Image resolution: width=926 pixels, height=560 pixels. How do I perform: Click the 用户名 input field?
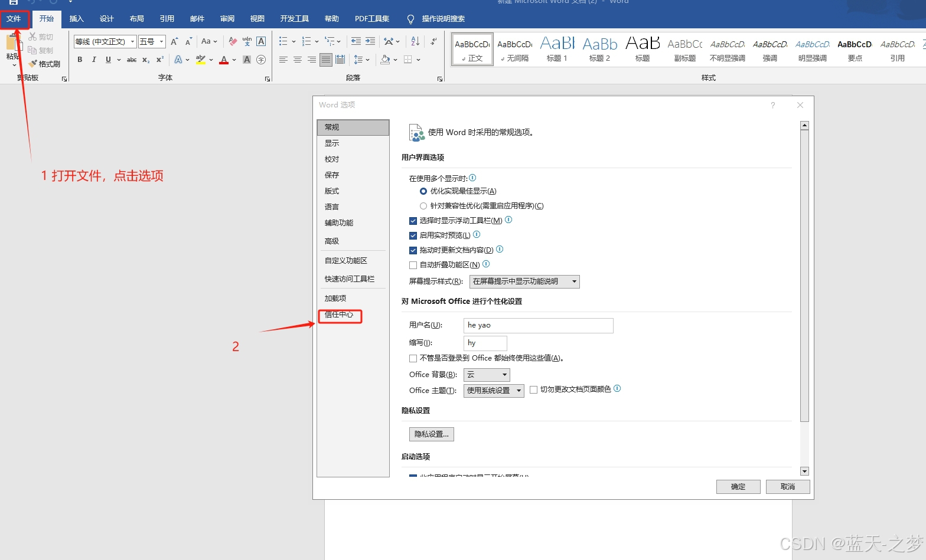click(x=539, y=326)
